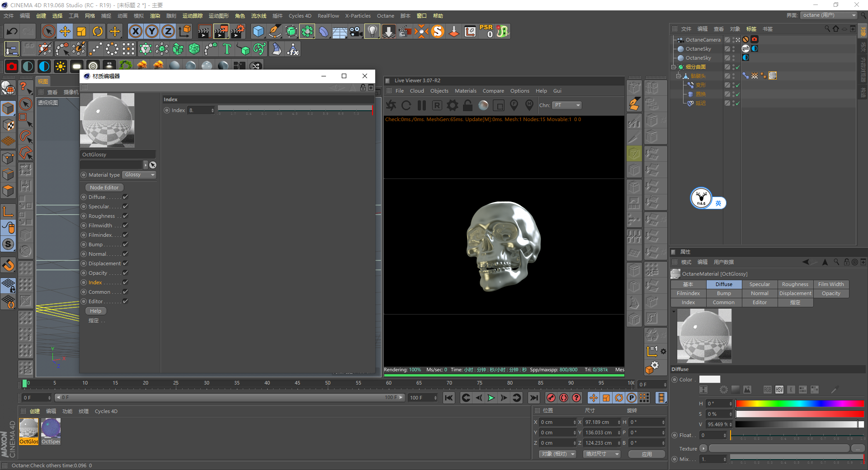Image resolution: width=868 pixels, height=470 pixels.
Task: Click material picker arrow in Material Editor
Action: pyautogui.click(x=153, y=165)
